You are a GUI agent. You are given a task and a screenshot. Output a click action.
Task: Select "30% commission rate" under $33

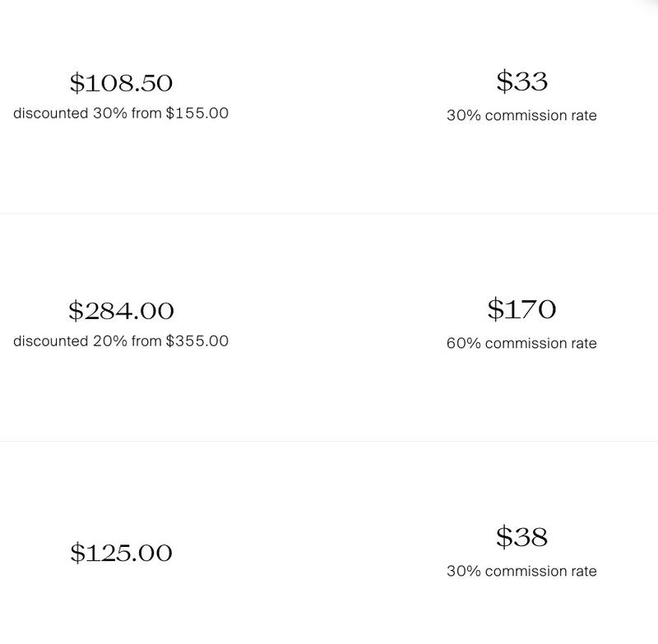521,116
